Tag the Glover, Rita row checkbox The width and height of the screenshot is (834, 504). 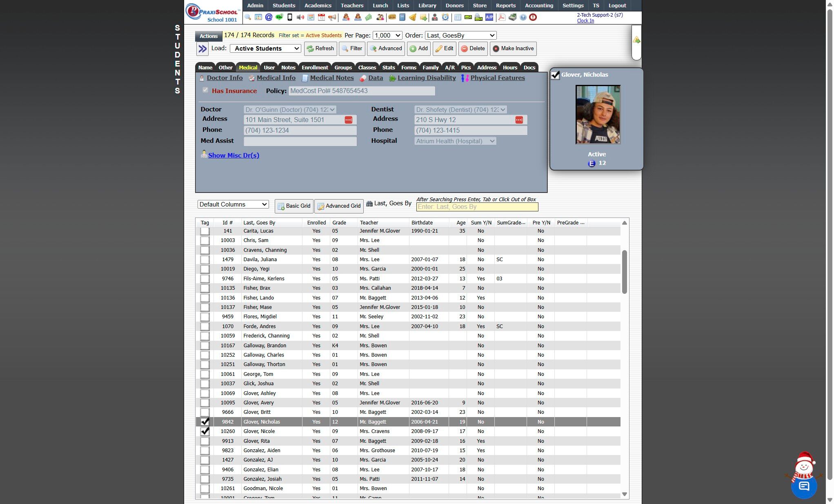pos(205,441)
